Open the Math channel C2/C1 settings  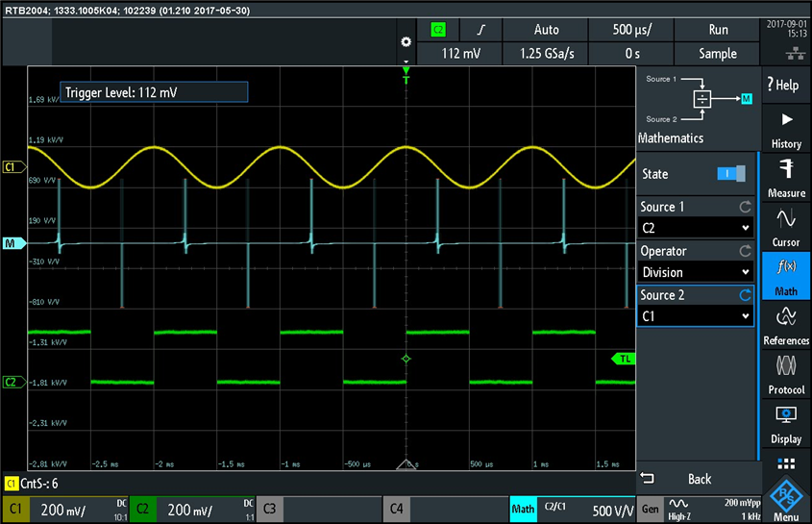571,510
